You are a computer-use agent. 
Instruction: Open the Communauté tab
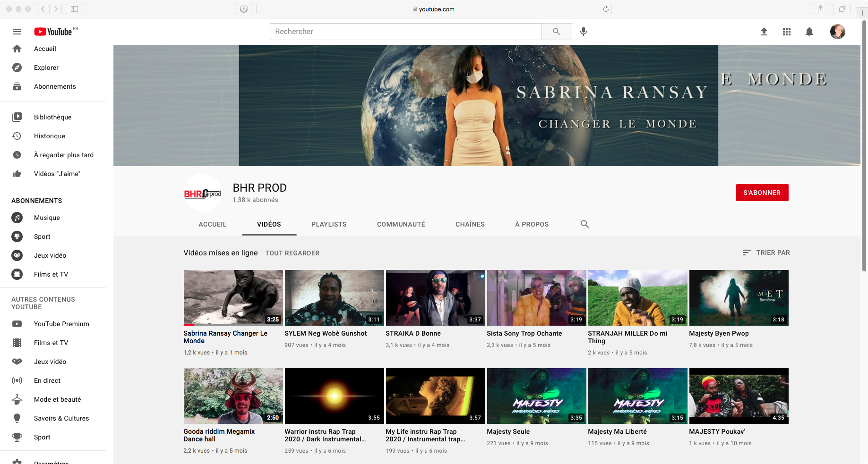(x=401, y=224)
